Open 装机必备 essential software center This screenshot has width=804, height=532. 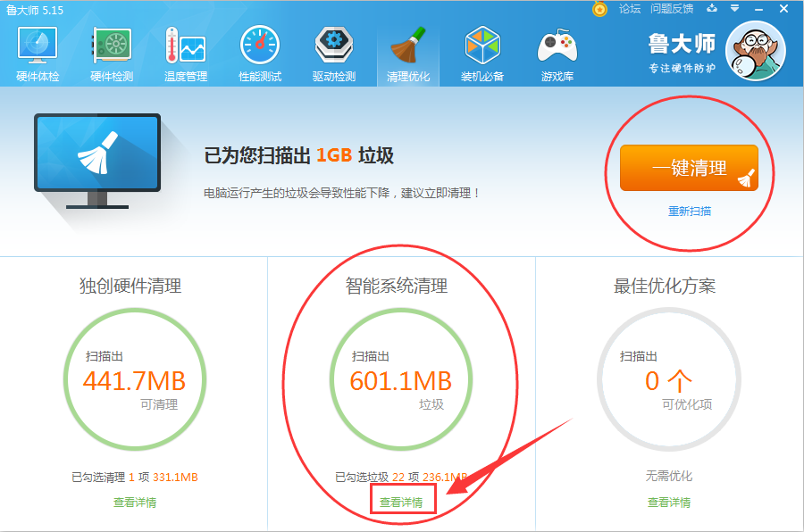[482, 54]
